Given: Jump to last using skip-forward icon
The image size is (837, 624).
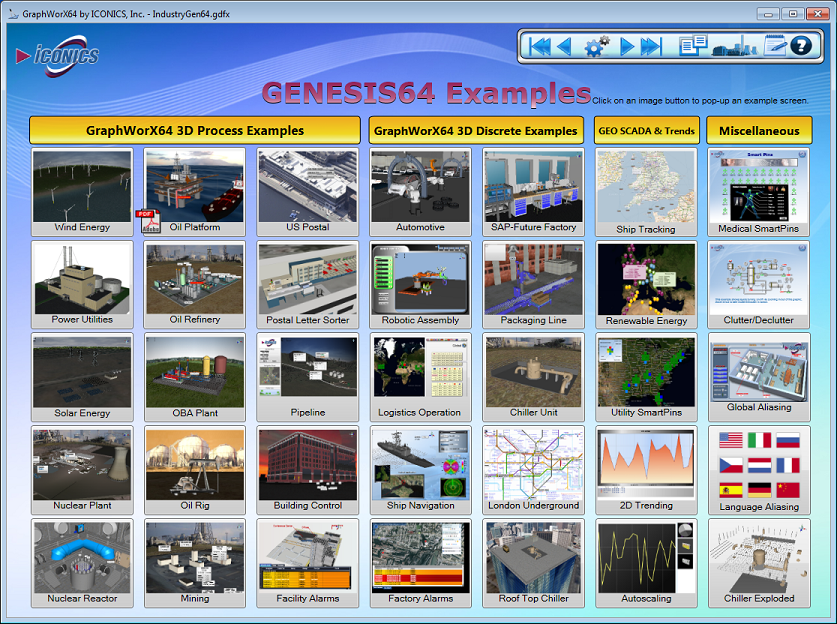Looking at the screenshot, I should coord(651,46).
